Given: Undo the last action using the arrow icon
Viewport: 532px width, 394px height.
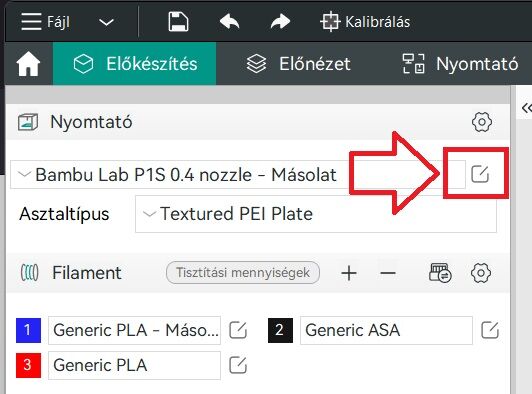Looking at the screenshot, I should (230, 22).
